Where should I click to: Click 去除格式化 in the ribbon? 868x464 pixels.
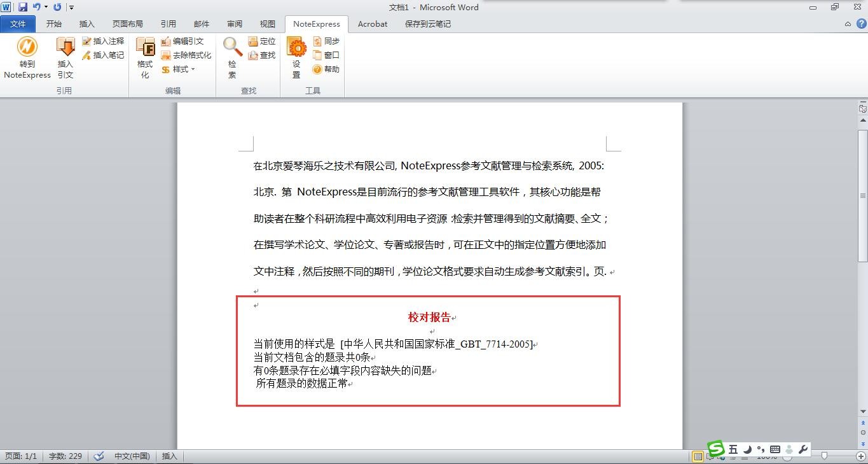186,55
